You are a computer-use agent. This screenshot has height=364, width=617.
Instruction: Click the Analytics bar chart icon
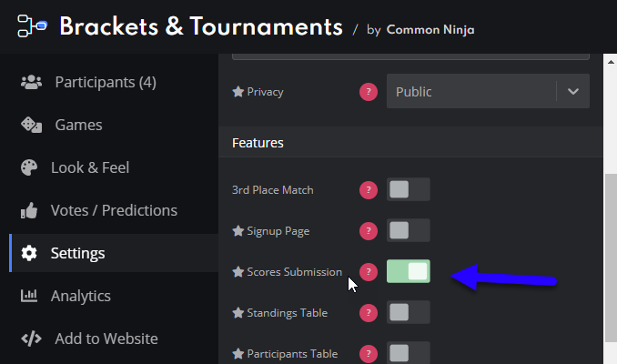tap(29, 296)
